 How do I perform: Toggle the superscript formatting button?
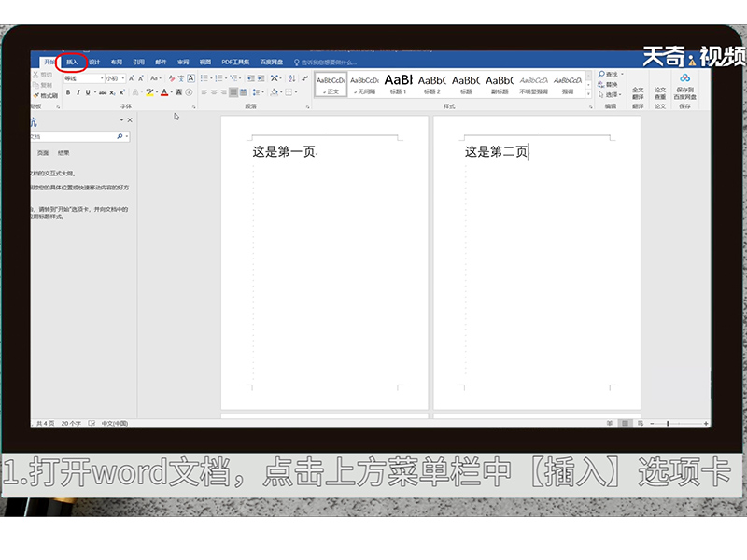pos(122,91)
